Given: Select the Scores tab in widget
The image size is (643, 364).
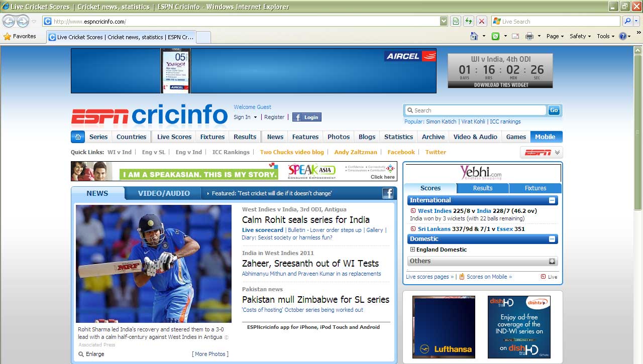Looking at the screenshot, I should (x=431, y=188).
